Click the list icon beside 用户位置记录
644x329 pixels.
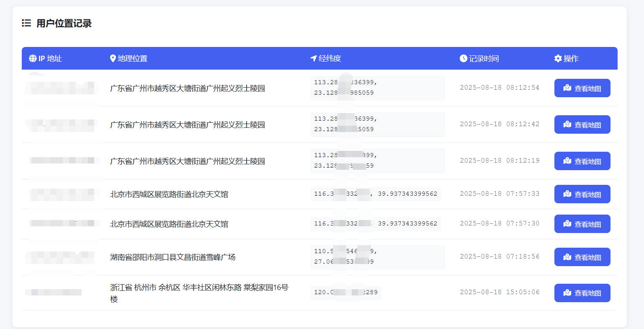click(26, 23)
